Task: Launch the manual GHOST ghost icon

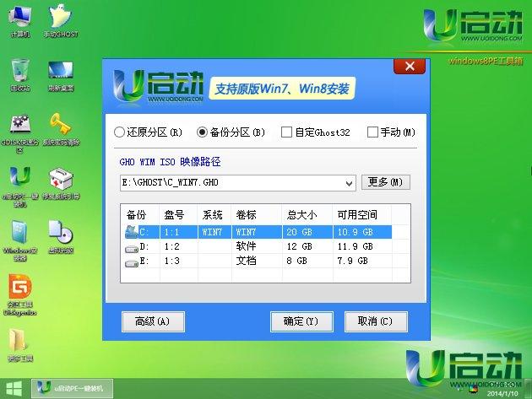Action: pyautogui.click(x=61, y=21)
